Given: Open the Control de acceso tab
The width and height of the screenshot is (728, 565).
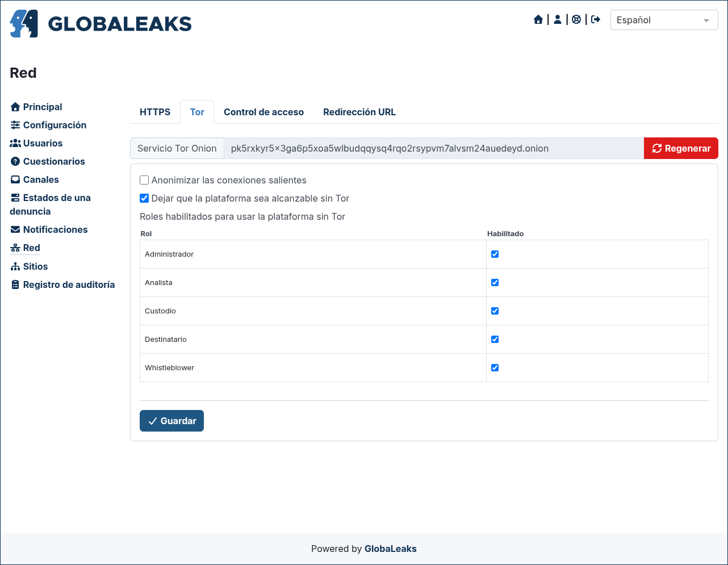Looking at the screenshot, I should click(263, 112).
